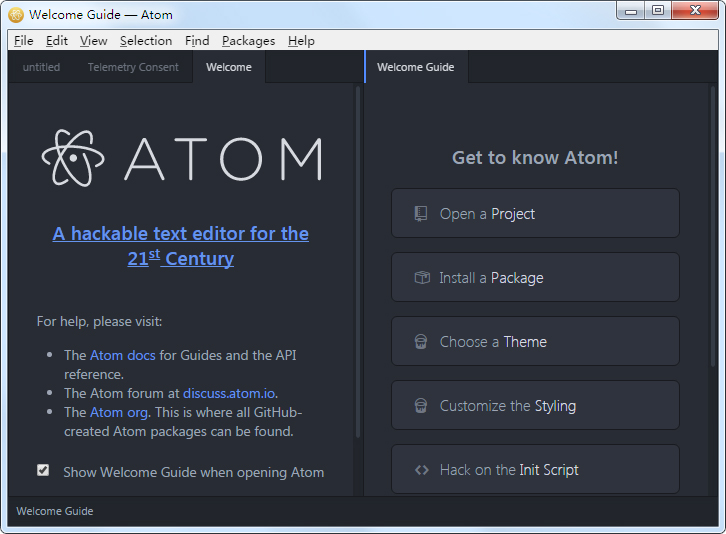Viewport: 726px width, 534px height.
Task: Open the Packages menu
Action: (249, 41)
